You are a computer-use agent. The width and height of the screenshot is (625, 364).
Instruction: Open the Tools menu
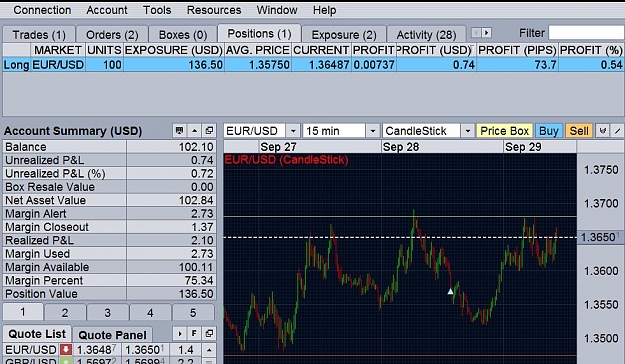(x=157, y=10)
